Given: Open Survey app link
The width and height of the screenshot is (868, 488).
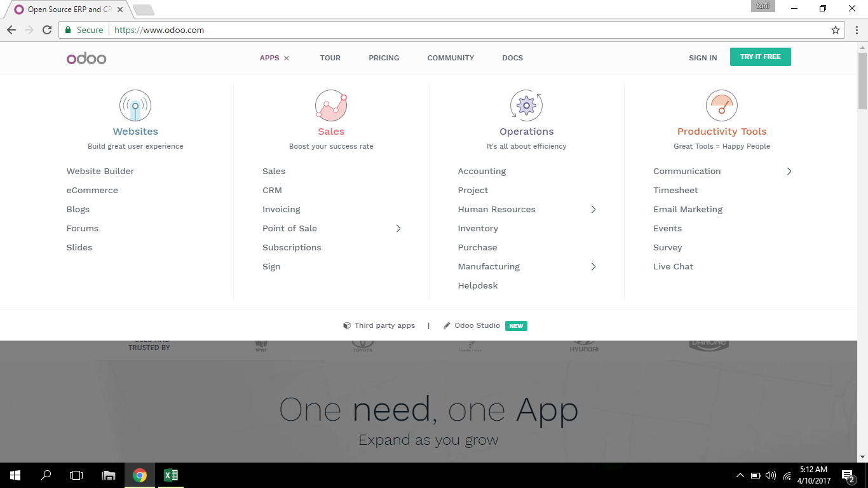Looking at the screenshot, I should tap(667, 247).
